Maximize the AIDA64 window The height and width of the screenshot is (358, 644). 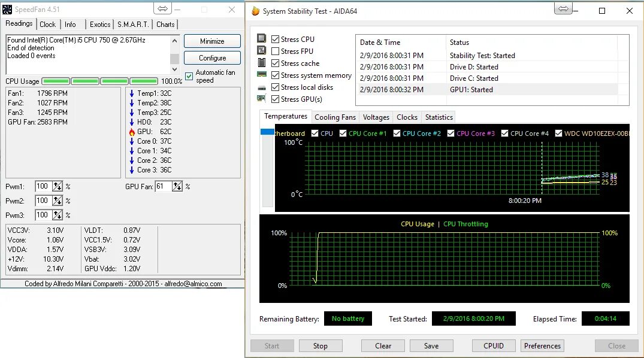[x=602, y=11]
